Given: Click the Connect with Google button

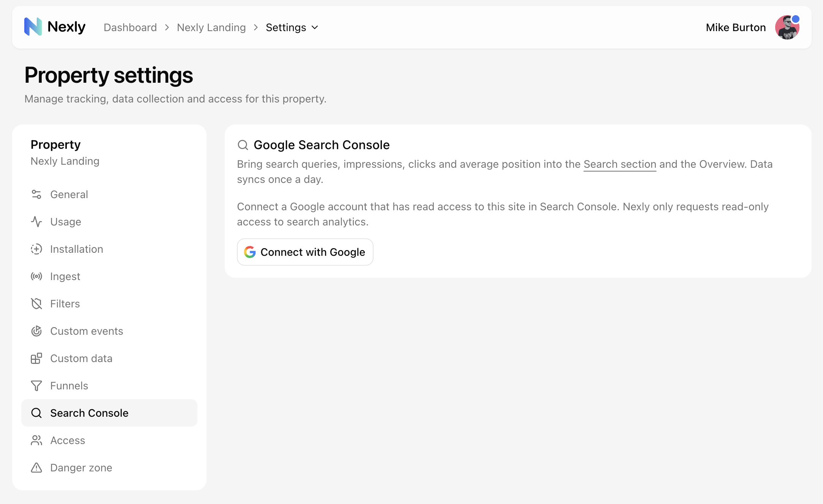Looking at the screenshot, I should point(305,252).
